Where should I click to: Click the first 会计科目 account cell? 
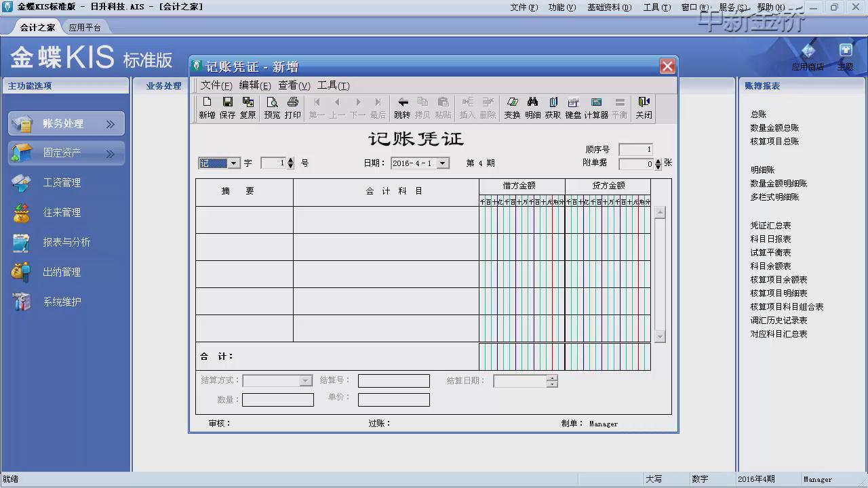(386, 220)
